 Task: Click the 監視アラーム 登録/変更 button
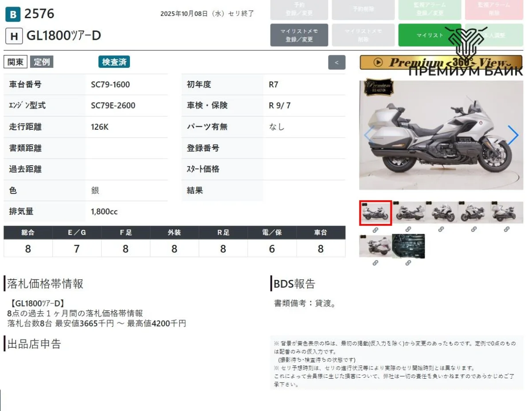pyautogui.click(x=430, y=9)
